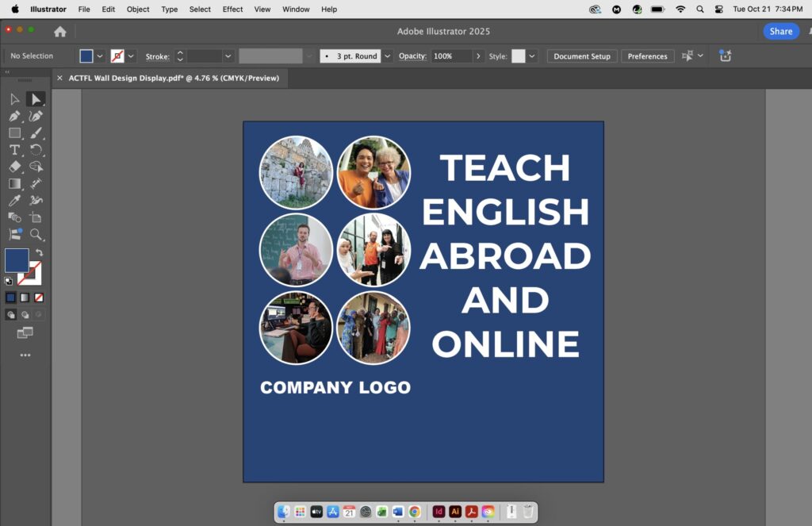
Task: Set fill to None mode button
Action: tap(38, 298)
